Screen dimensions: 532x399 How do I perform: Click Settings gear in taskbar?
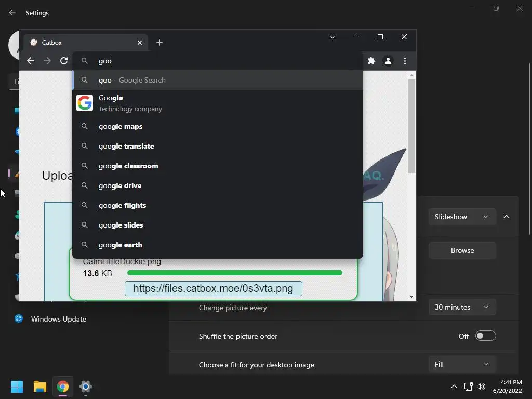[x=86, y=387]
